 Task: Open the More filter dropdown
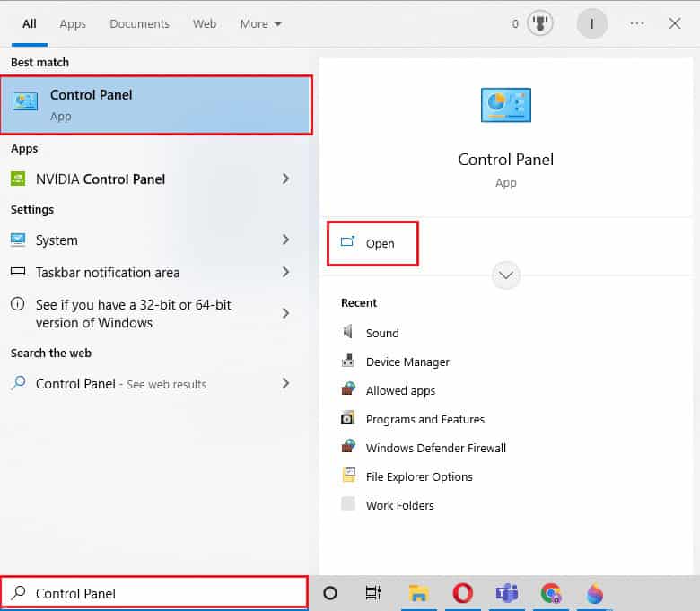tap(261, 24)
